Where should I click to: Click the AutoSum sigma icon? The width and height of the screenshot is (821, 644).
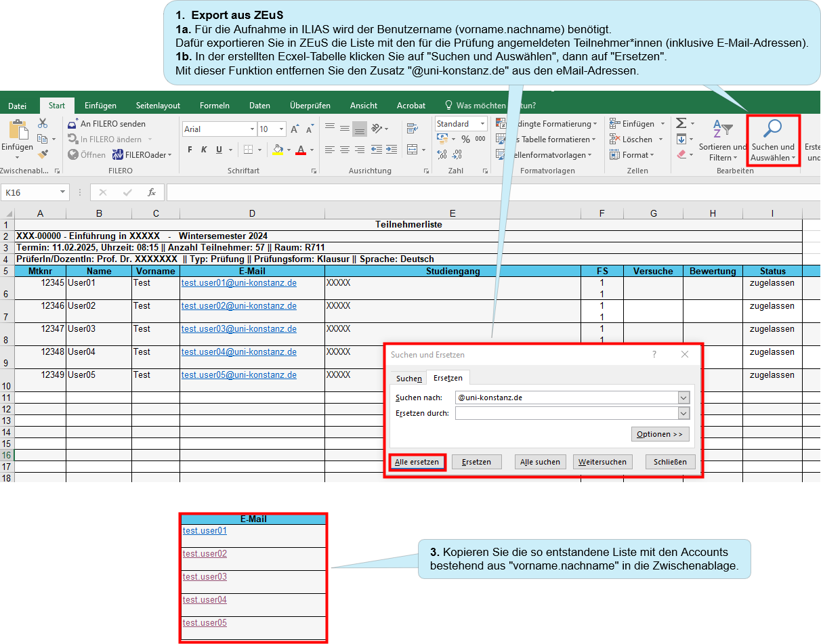(x=681, y=123)
